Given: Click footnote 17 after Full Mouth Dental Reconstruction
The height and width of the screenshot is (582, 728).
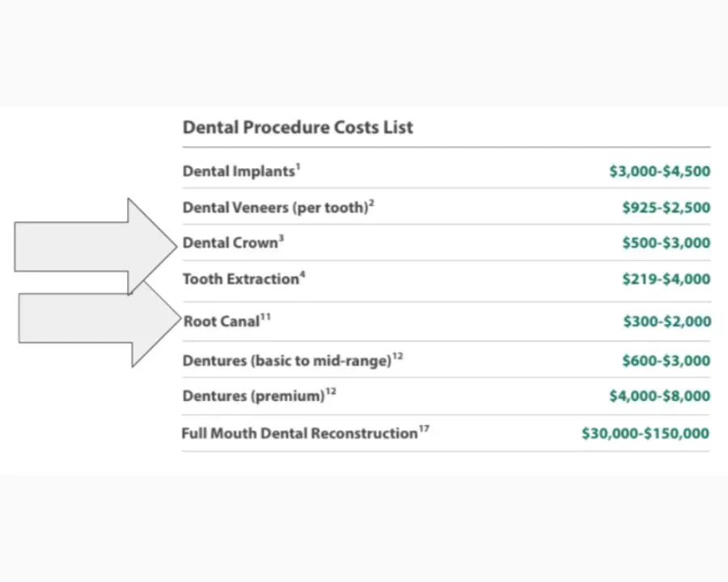Looking at the screenshot, I should [x=424, y=429].
